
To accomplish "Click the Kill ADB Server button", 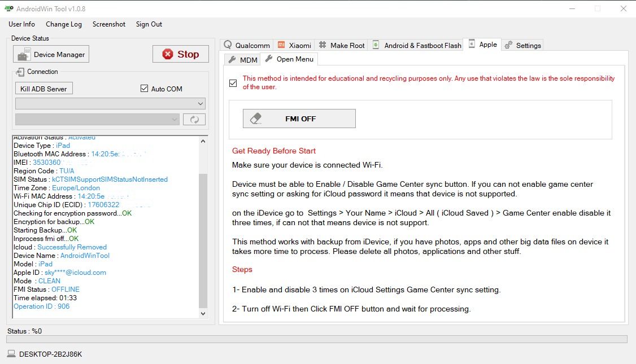I will (44, 89).
